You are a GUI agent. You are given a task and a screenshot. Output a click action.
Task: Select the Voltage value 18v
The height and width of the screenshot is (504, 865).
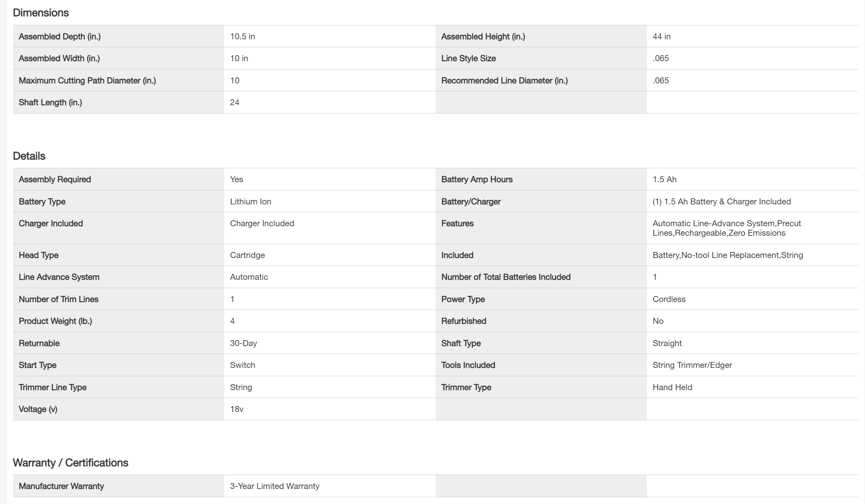(236, 409)
